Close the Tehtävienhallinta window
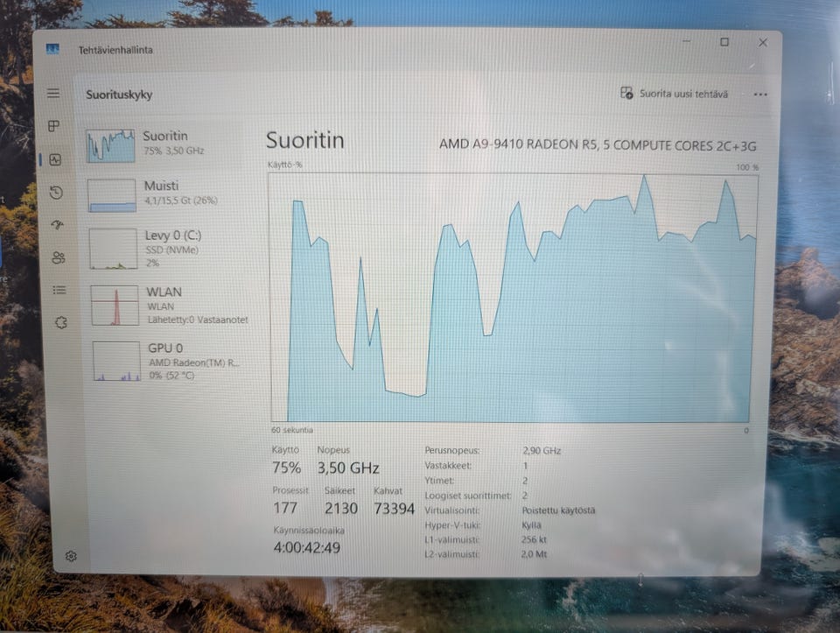 pos(763,42)
